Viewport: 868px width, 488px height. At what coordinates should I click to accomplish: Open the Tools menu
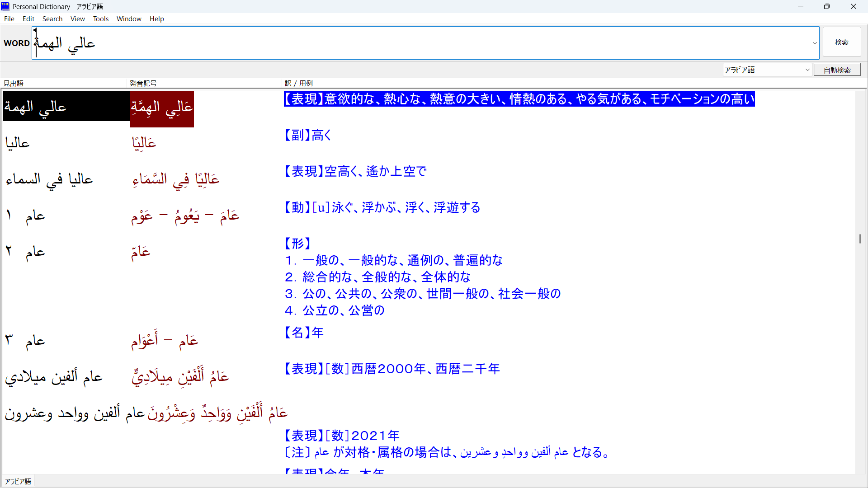101,19
